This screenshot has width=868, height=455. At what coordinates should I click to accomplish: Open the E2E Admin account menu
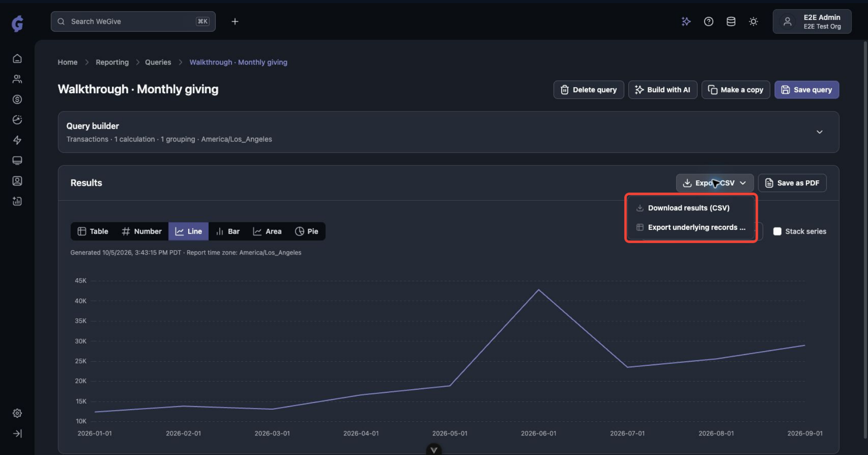812,21
